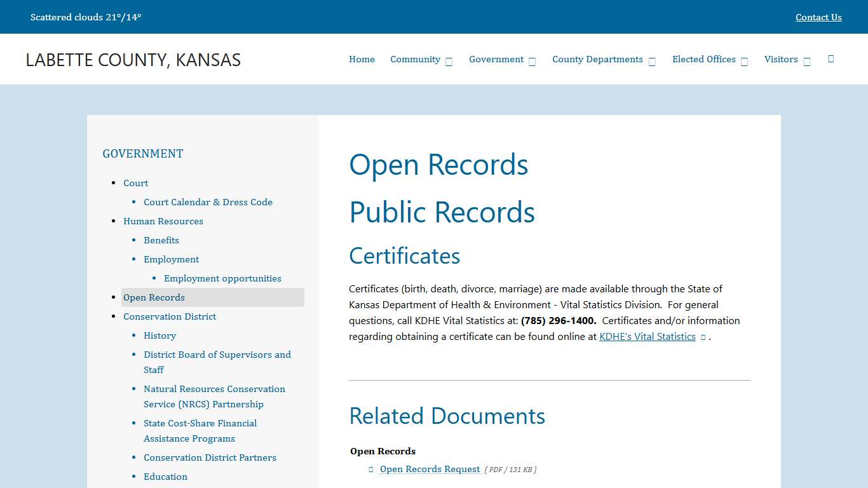The height and width of the screenshot is (488, 868).
Task: Expand the Community navigation dropdown
Action: click(x=415, y=59)
